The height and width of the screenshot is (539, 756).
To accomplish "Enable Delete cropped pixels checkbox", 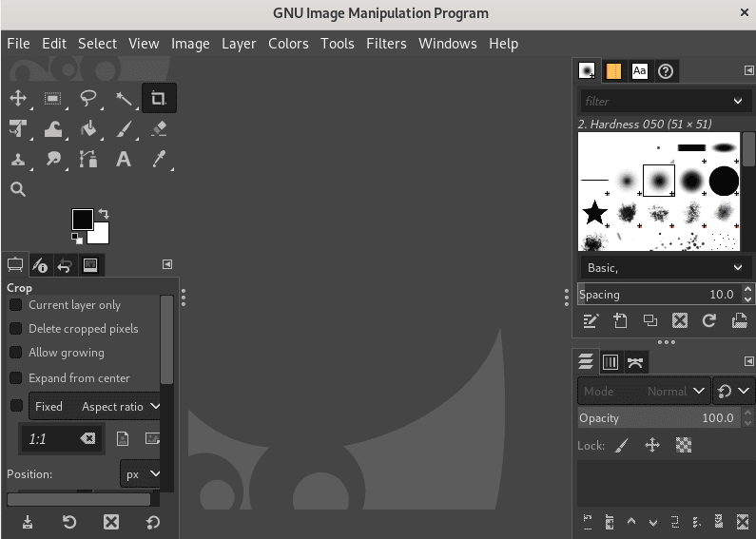I will click(16, 328).
